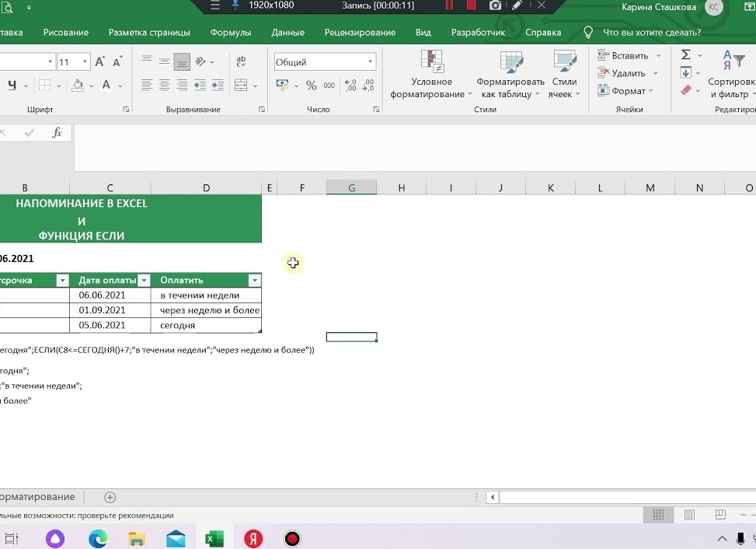Increase font size with the large A icon
The image size is (756, 549).
pos(100,62)
